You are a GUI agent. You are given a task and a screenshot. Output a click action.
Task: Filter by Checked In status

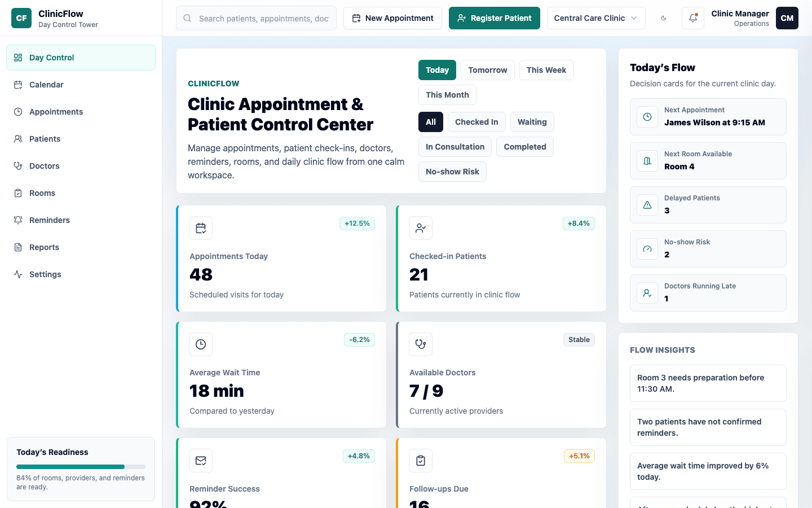(476, 122)
